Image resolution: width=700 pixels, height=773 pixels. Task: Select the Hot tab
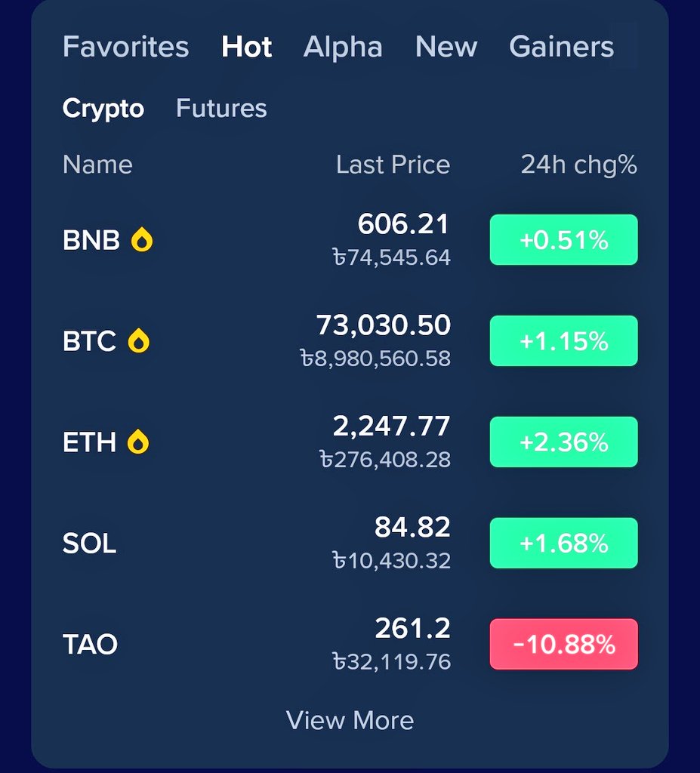tap(247, 47)
